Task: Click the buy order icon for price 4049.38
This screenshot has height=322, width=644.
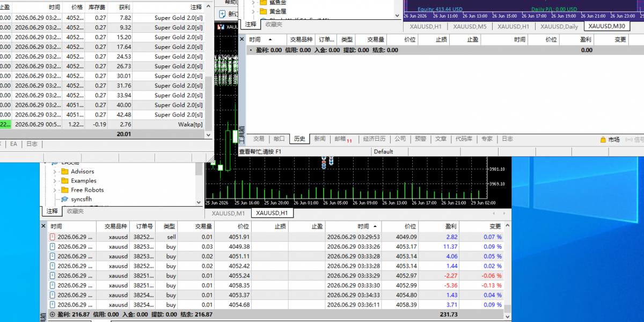Action: point(52,246)
